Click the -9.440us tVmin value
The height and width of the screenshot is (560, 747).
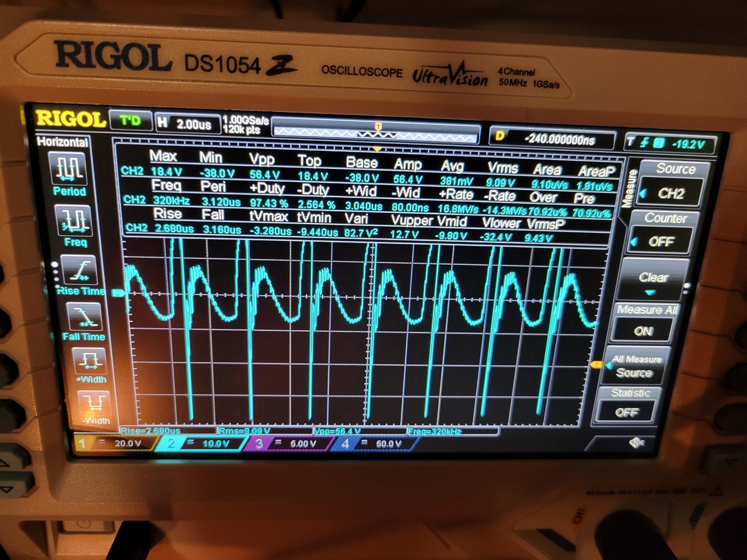(x=317, y=232)
